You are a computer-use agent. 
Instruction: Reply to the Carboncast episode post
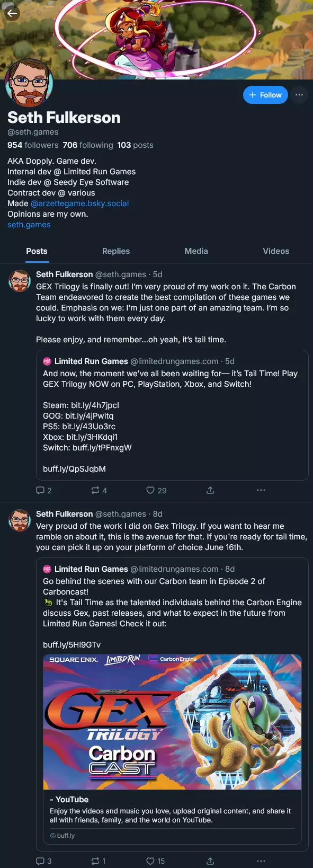(x=44, y=861)
